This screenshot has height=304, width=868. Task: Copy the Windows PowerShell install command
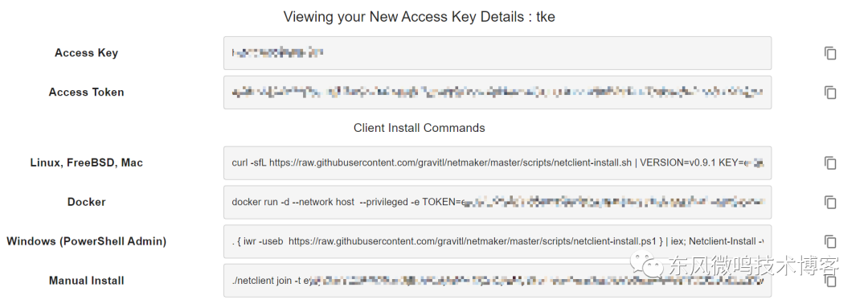829,241
